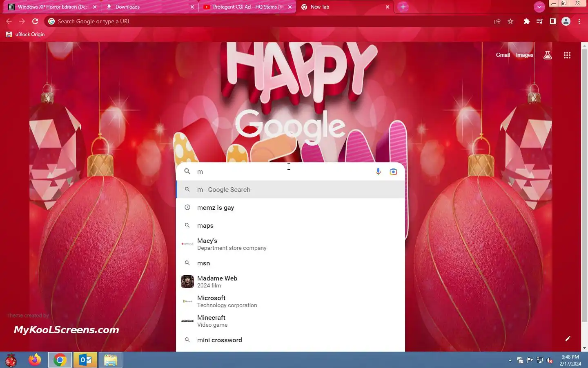This screenshot has width=588, height=368.
Task: Toggle the side panel icon
Action: [x=553, y=22]
